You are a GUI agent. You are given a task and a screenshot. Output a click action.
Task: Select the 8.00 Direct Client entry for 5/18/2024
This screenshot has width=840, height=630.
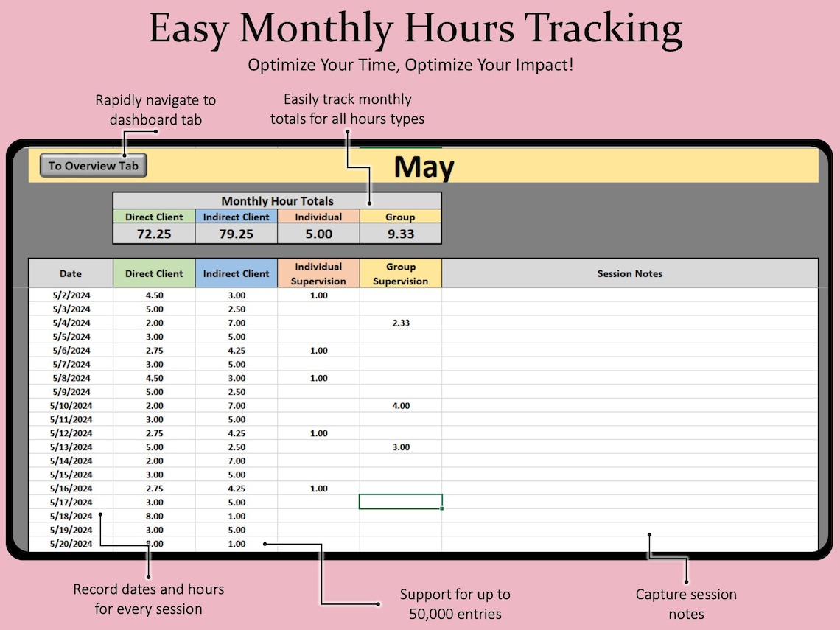[153, 516]
